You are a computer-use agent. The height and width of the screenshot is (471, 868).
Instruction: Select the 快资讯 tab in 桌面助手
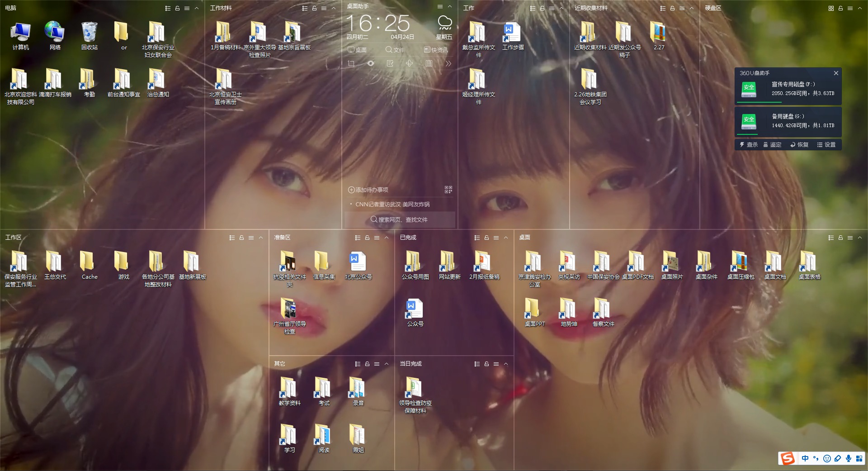pos(436,50)
